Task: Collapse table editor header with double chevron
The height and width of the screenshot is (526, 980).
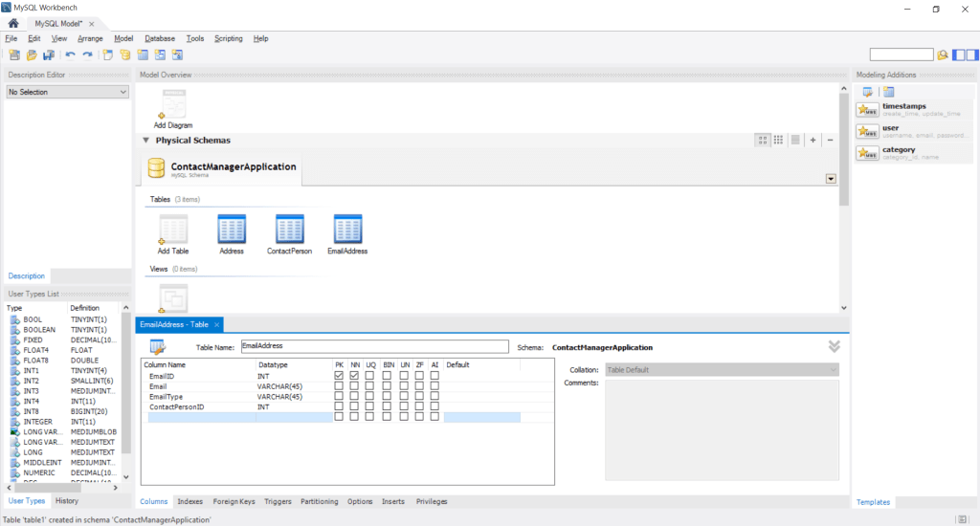Action: (x=834, y=346)
